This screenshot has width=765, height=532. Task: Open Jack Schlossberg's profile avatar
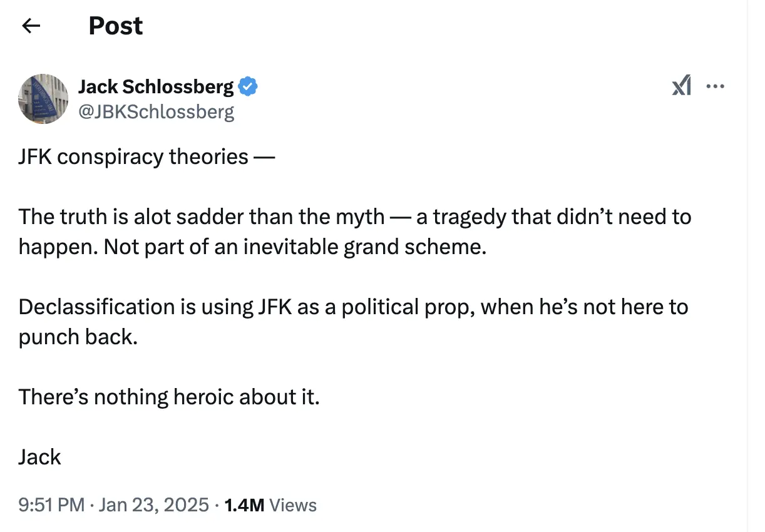pos(43,98)
